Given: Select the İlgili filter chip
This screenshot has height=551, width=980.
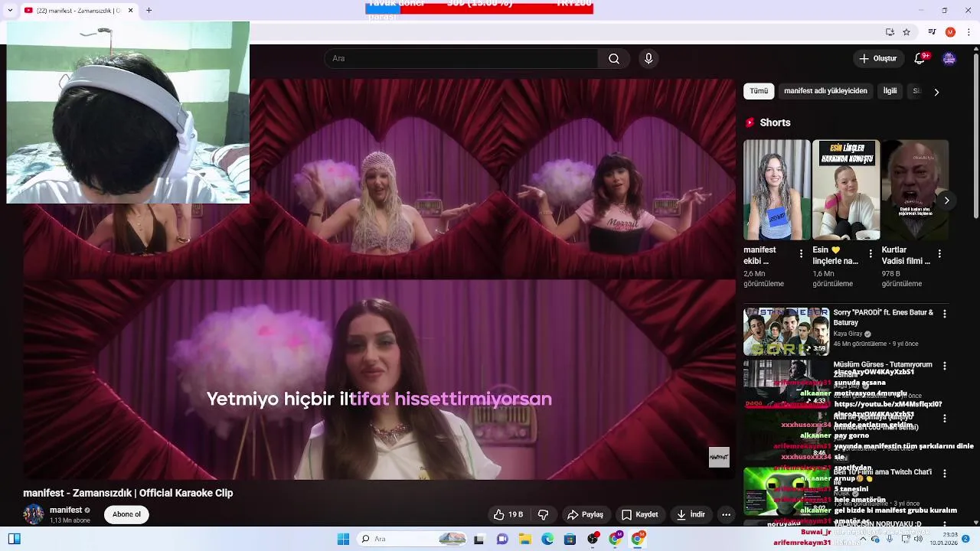Looking at the screenshot, I should coord(890,91).
